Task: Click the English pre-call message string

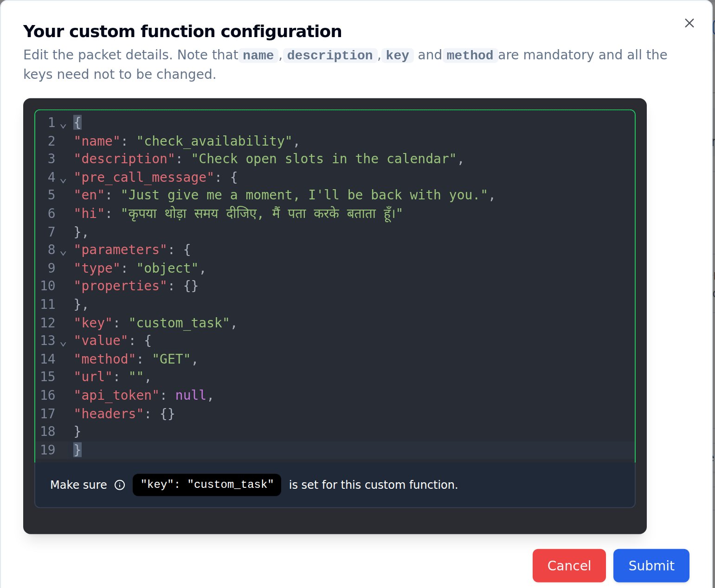Action: (304, 195)
